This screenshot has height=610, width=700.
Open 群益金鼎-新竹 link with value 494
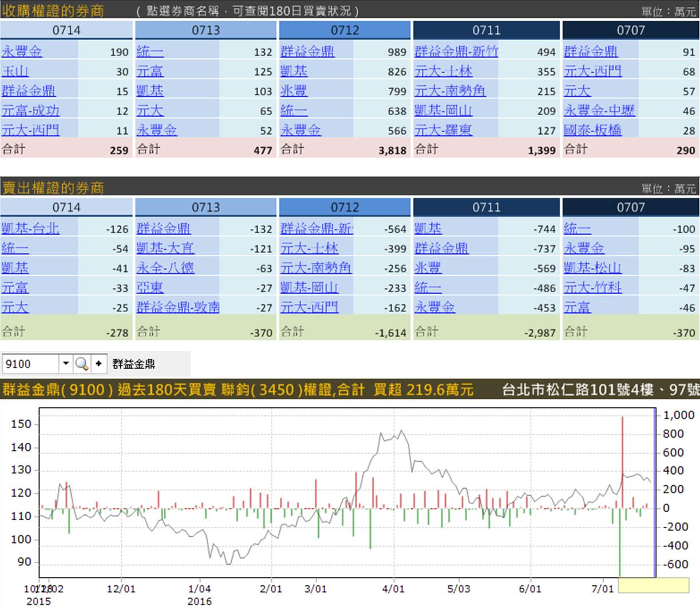[x=456, y=52]
